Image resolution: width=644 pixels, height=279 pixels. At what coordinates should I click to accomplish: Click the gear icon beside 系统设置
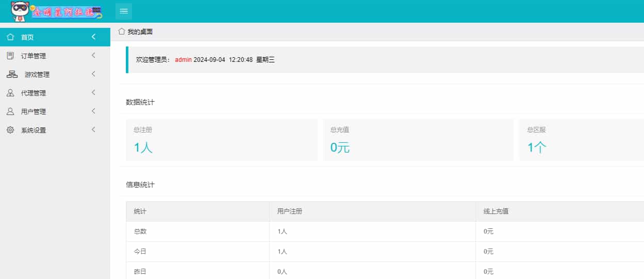point(10,130)
